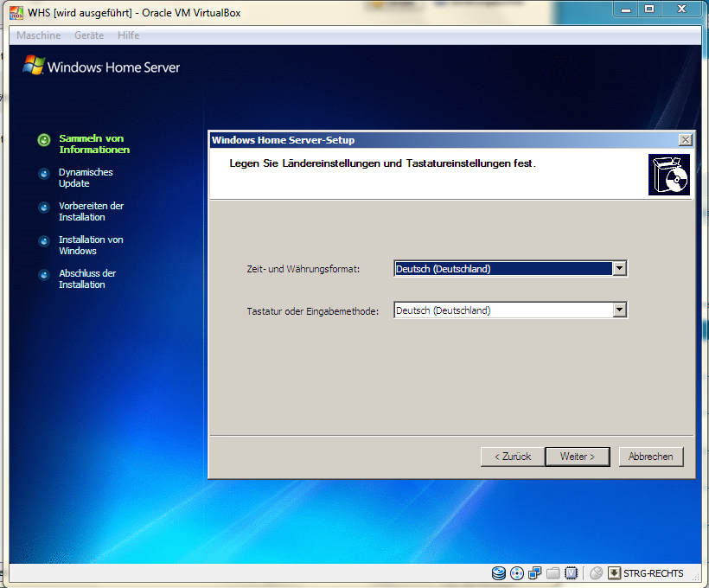Click the hard disk activity status icon
This screenshot has height=588, width=709.
pyautogui.click(x=498, y=573)
